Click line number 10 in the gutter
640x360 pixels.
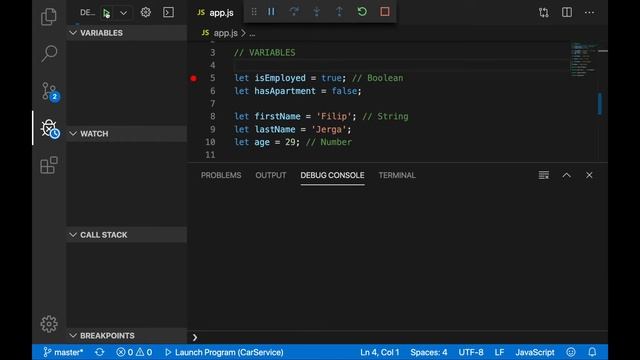[210, 142]
